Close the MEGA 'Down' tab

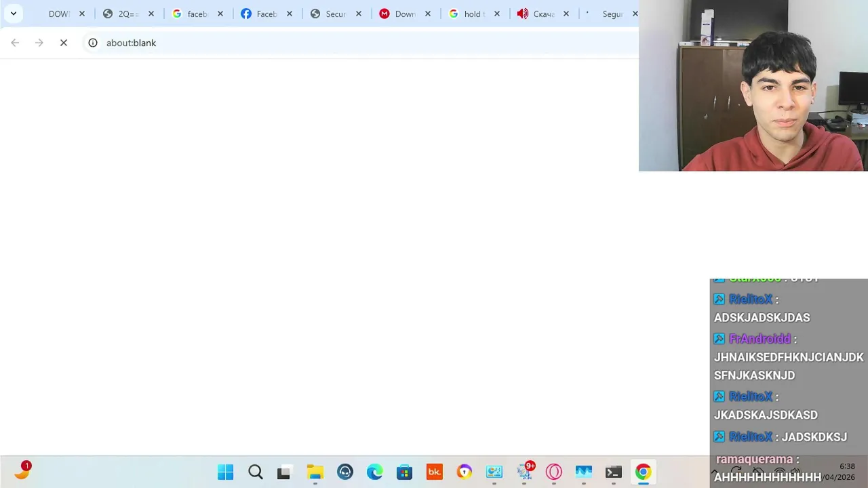pyautogui.click(x=428, y=14)
